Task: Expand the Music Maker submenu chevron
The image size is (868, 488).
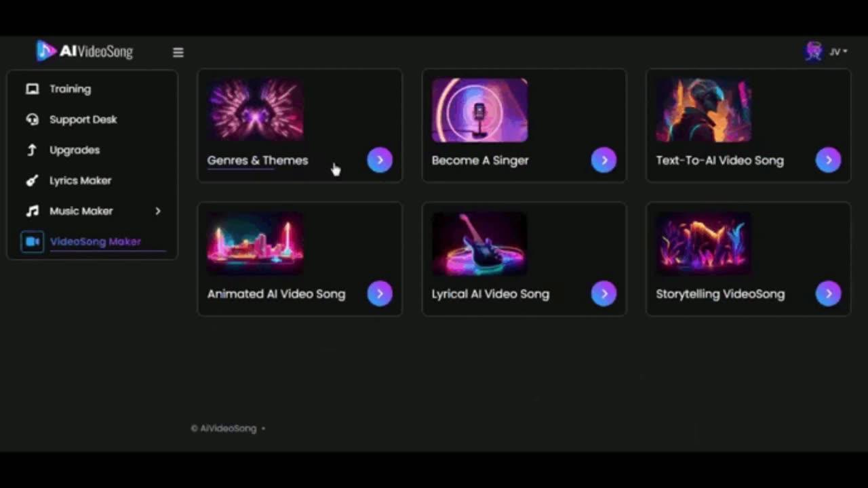Action: (158, 211)
